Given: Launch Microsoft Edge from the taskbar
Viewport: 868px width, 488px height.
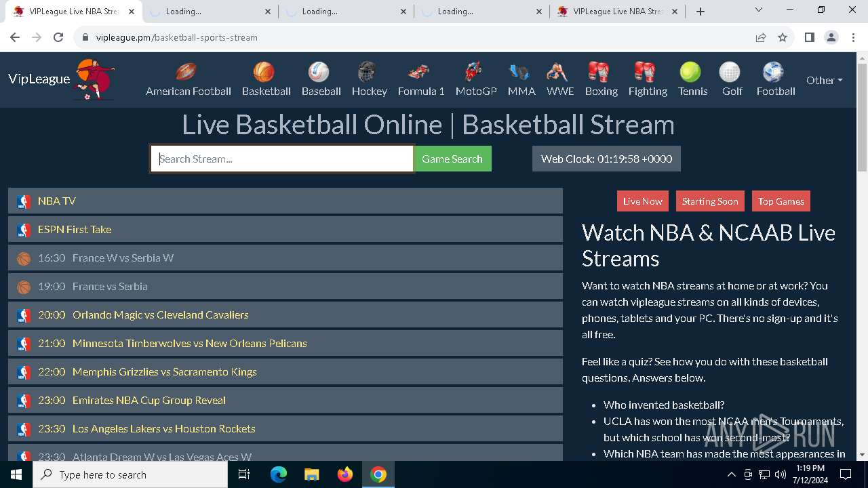Looking at the screenshot, I should 279,474.
